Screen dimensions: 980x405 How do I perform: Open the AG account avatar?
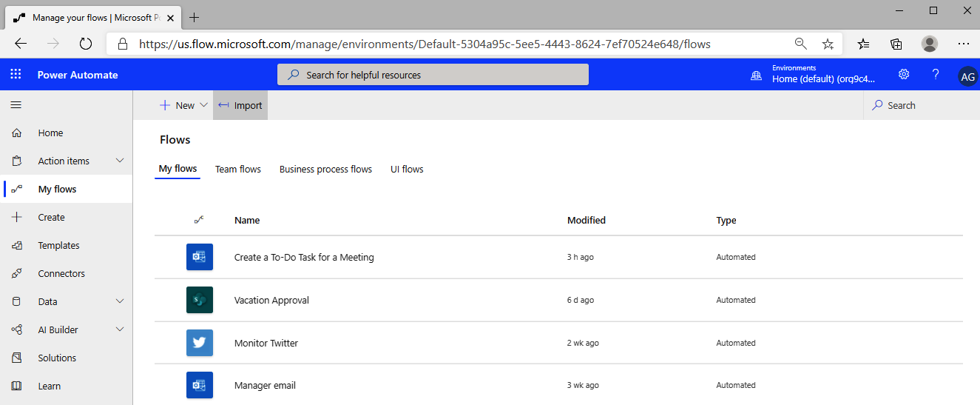click(967, 76)
